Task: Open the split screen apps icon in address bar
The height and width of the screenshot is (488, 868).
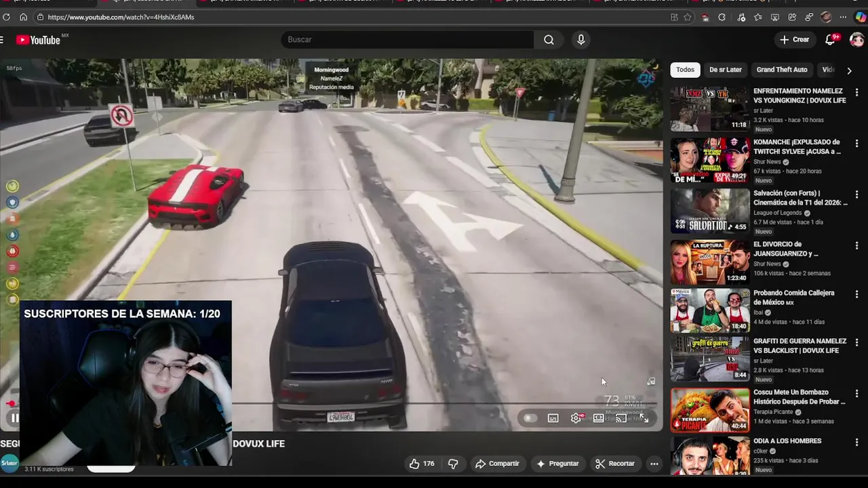Action: 674,17
